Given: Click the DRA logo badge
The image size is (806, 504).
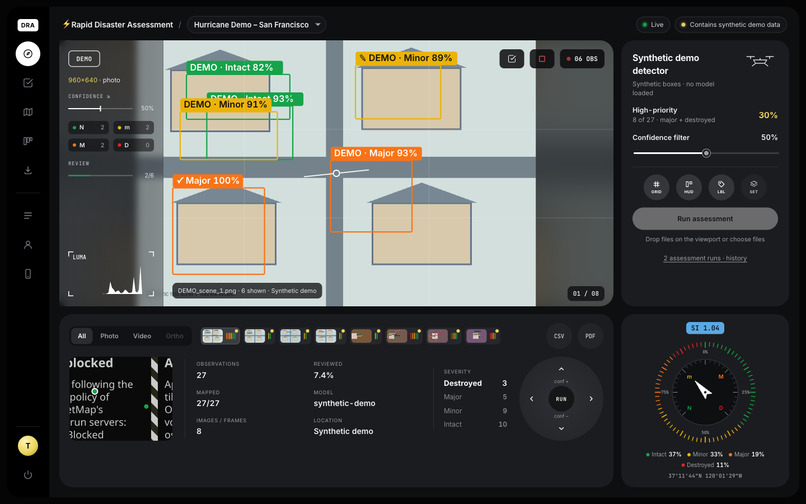Looking at the screenshot, I should pyautogui.click(x=28, y=25).
